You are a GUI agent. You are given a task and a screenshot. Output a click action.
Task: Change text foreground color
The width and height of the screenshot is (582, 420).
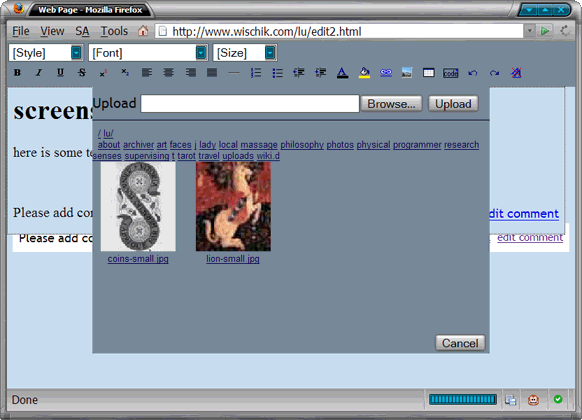pos(342,73)
